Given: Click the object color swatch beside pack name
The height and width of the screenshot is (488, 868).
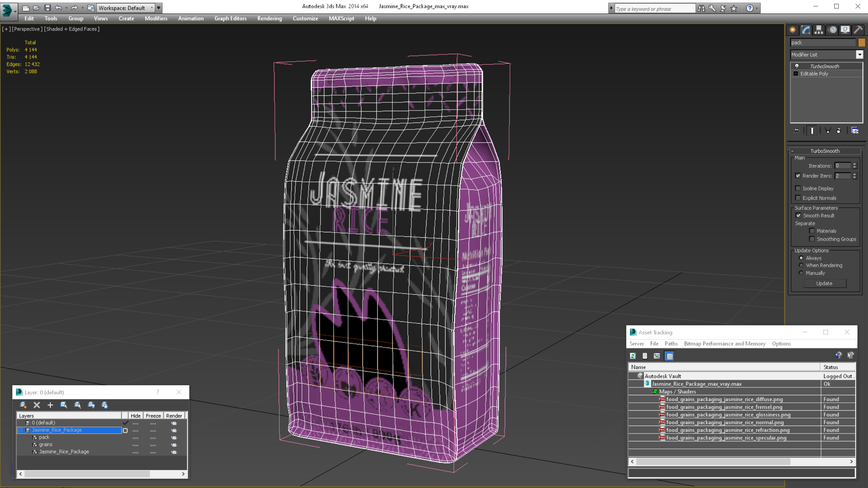Looking at the screenshot, I should click(861, 42).
